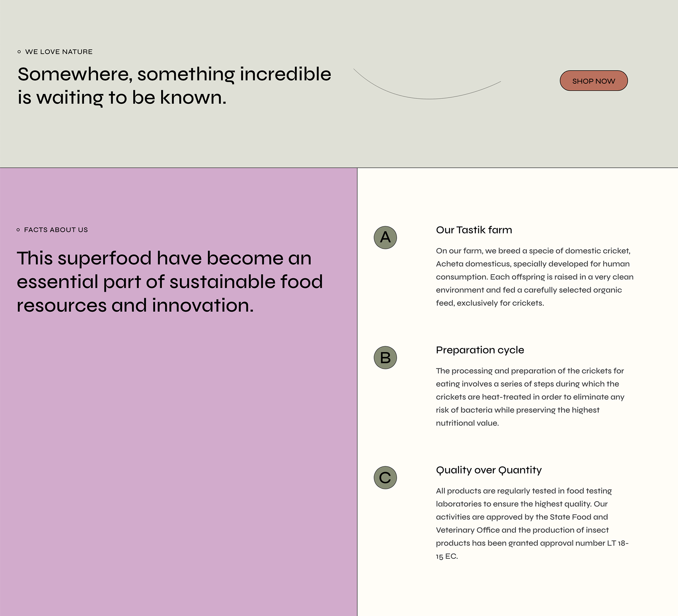The width and height of the screenshot is (678, 616).
Task: Click the WE LOVE NATURE label
Action: pyautogui.click(x=59, y=52)
